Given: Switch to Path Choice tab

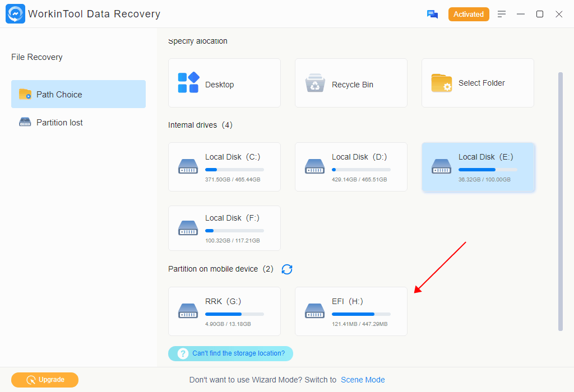Looking at the screenshot, I should pos(78,94).
